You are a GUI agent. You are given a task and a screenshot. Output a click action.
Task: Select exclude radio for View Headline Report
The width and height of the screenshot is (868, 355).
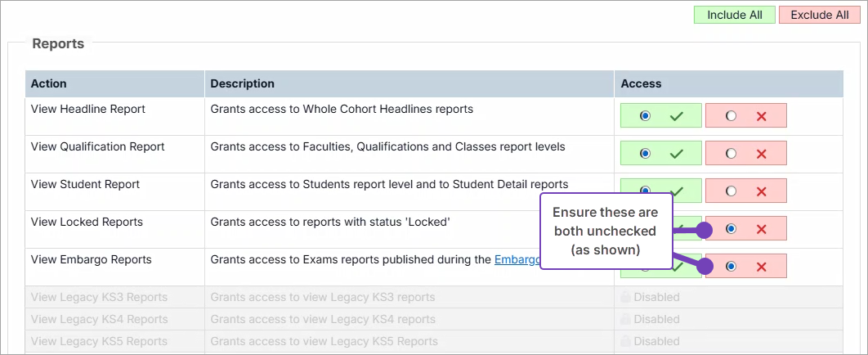731,116
